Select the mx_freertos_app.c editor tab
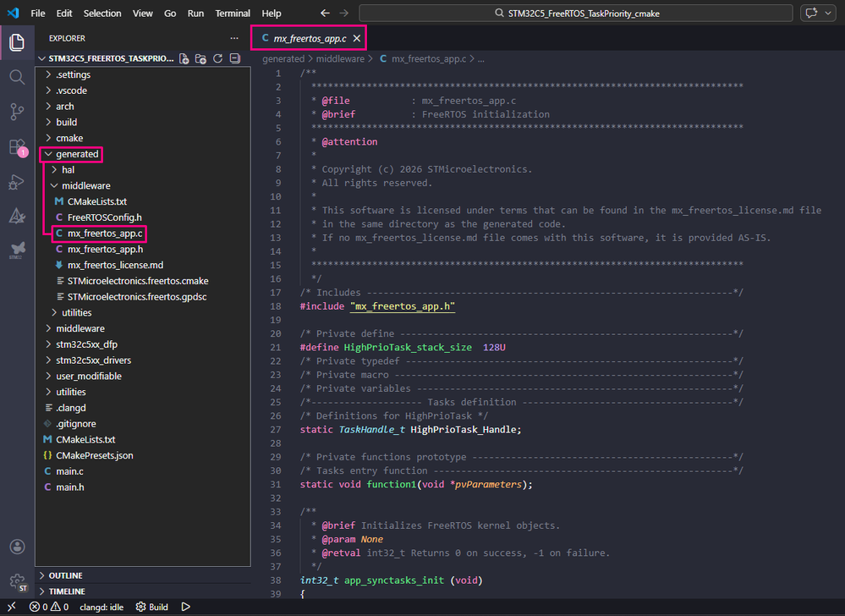 [309, 38]
